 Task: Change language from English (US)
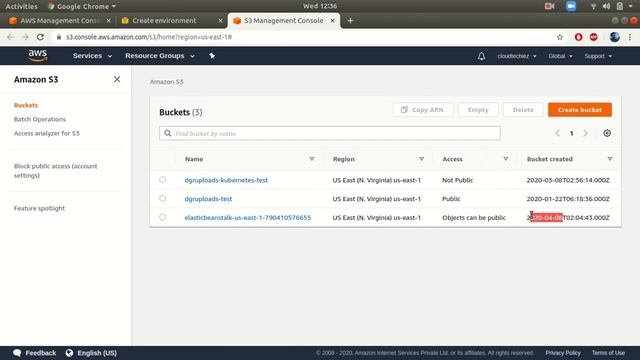(91, 353)
